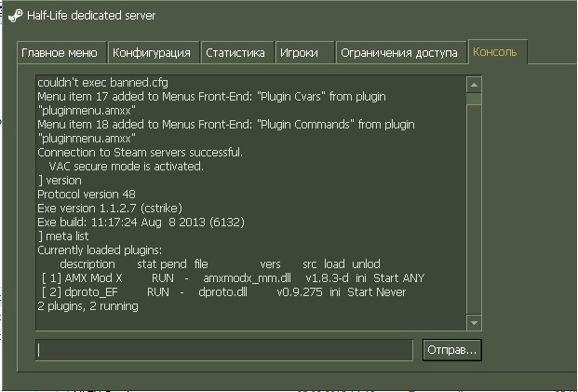Click the Отправ... send button
The height and width of the screenshot is (392, 578).
(452, 349)
